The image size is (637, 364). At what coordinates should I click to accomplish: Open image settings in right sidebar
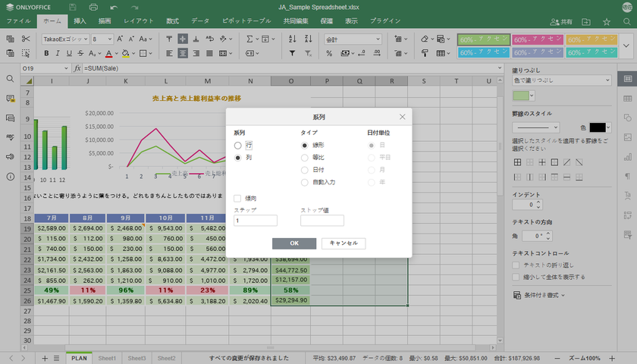628,137
